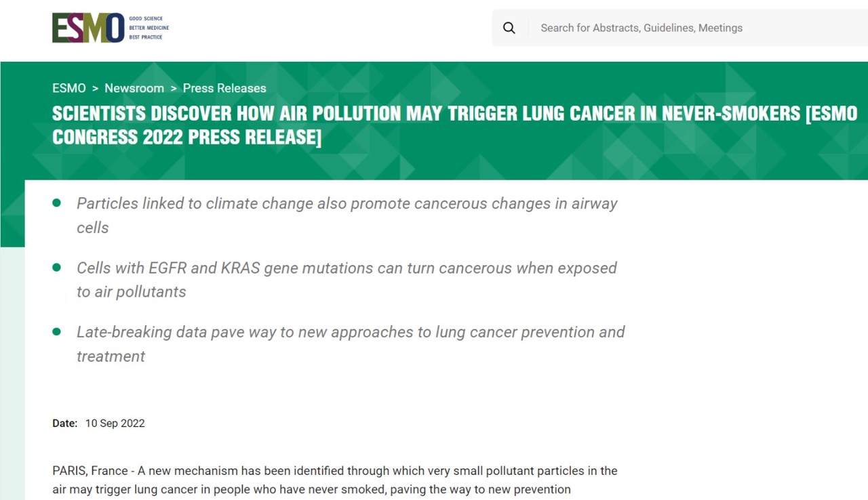
Task: Click the late-breaking data summary sentence
Action: coord(351,333)
